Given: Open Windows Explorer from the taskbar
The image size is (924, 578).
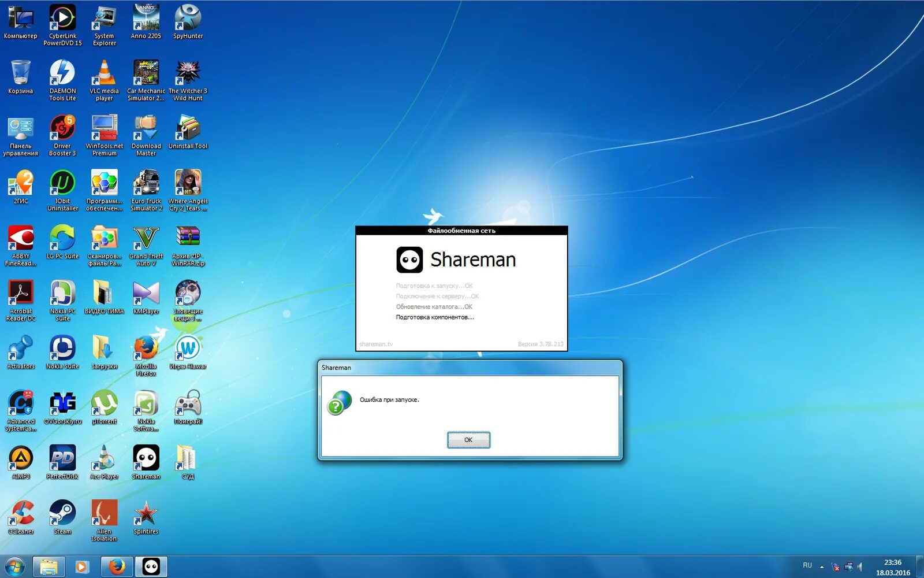Looking at the screenshot, I should [x=49, y=567].
